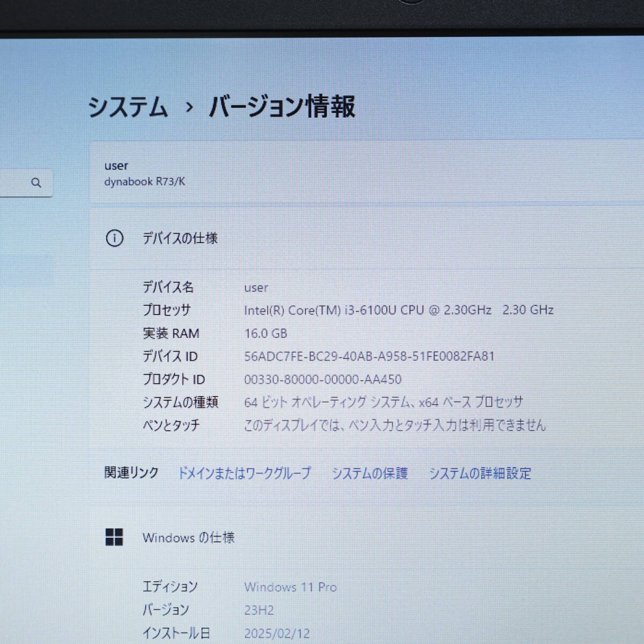Viewport: 644px width, 644px height.
Task: Select the ペンとタッチ value text
Action: point(394,425)
